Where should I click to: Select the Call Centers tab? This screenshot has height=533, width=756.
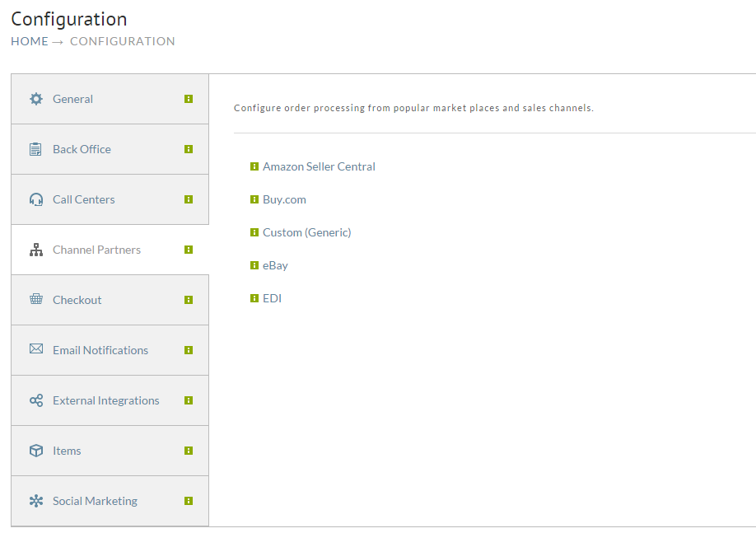(110, 199)
